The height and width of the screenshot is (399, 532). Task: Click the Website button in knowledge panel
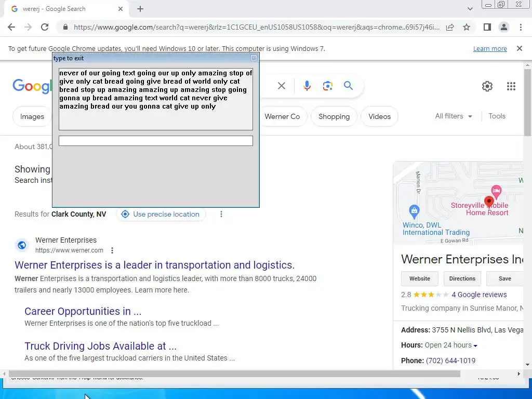tap(419, 278)
